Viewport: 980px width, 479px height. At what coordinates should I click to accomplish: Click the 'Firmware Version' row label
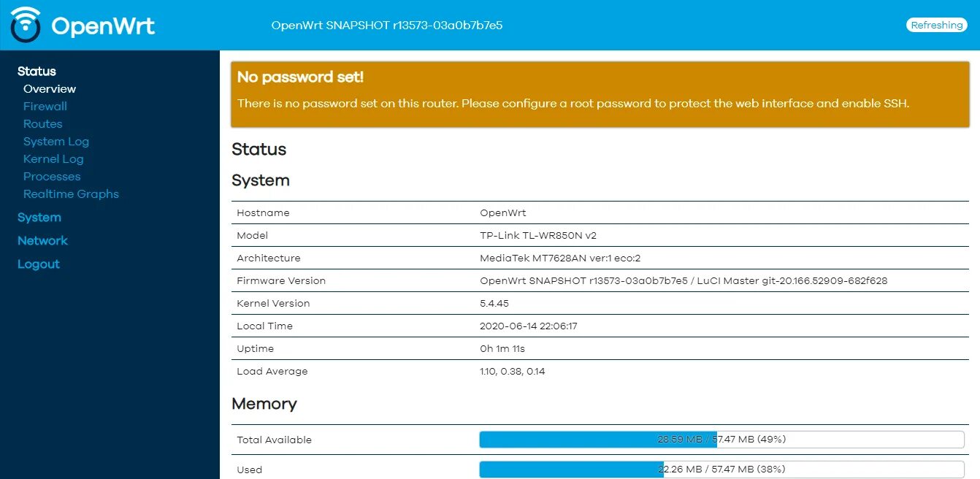click(x=281, y=280)
